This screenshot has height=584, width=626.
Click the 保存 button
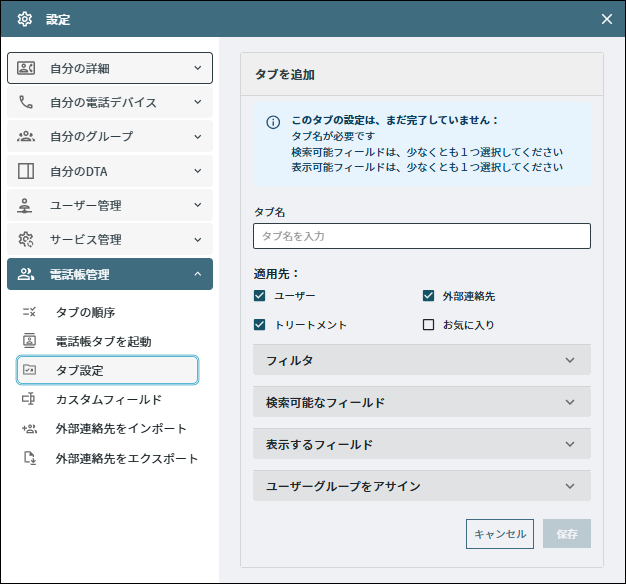567,534
